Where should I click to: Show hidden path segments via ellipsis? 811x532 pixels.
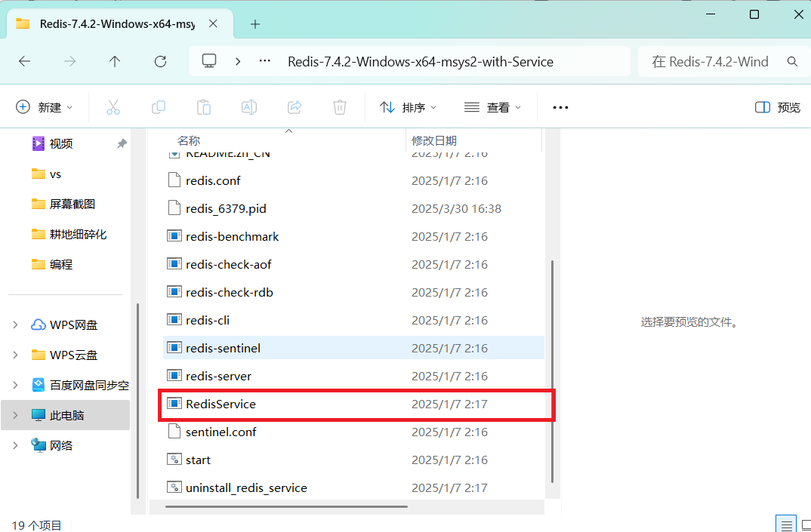[265, 61]
